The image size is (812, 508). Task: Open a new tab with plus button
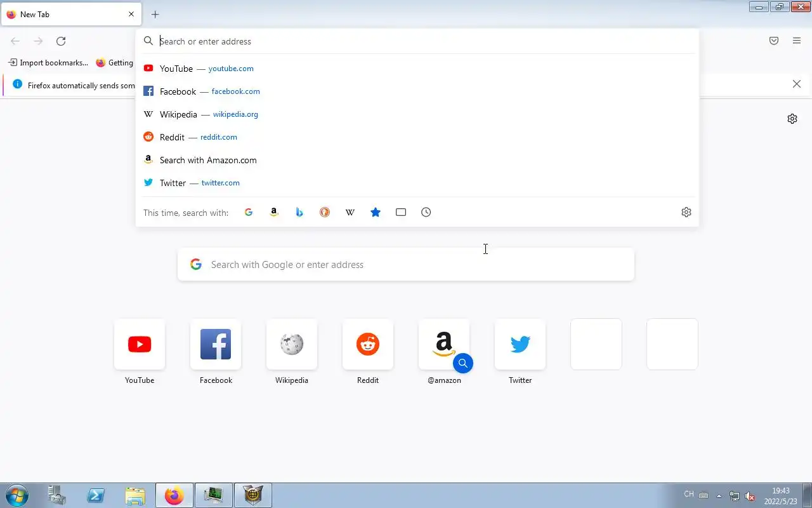pos(155,14)
